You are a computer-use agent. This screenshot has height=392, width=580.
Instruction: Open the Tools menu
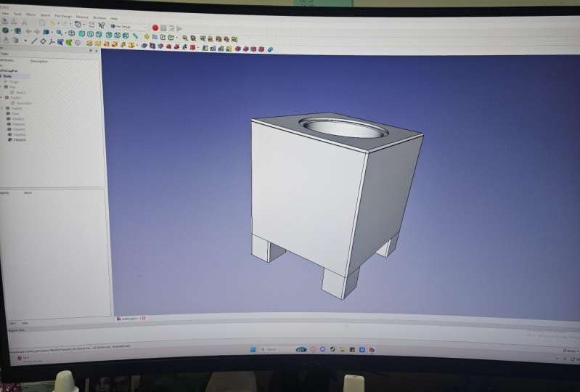pyautogui.click(x=17, y=14)
